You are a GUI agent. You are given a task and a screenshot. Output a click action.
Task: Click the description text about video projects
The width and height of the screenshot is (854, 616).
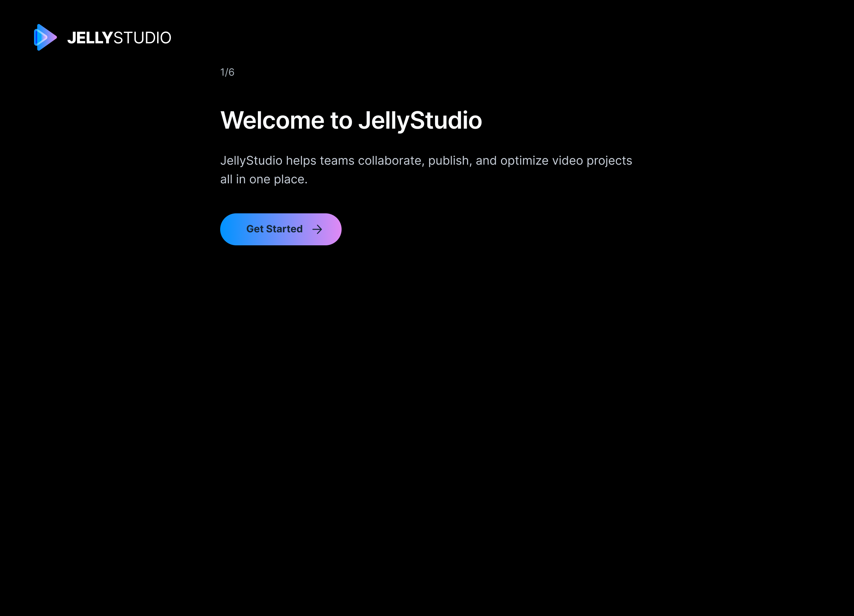(426, 170)
